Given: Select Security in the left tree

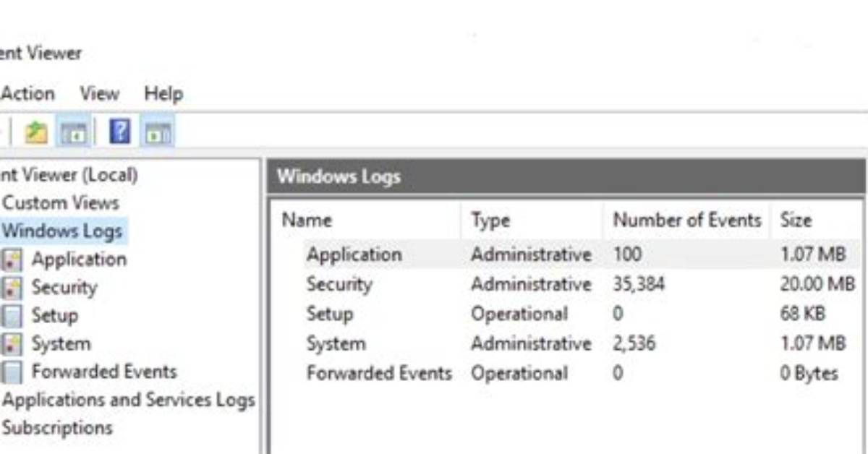Looking at the screenshot, I should point(64,288).
